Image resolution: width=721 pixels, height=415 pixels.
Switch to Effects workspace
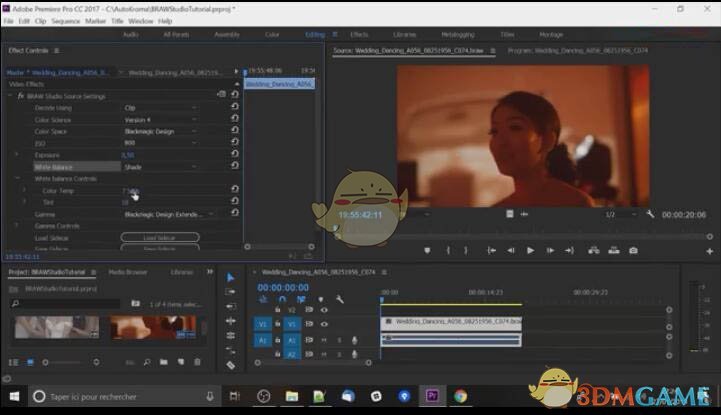click(x=359, y=34)
